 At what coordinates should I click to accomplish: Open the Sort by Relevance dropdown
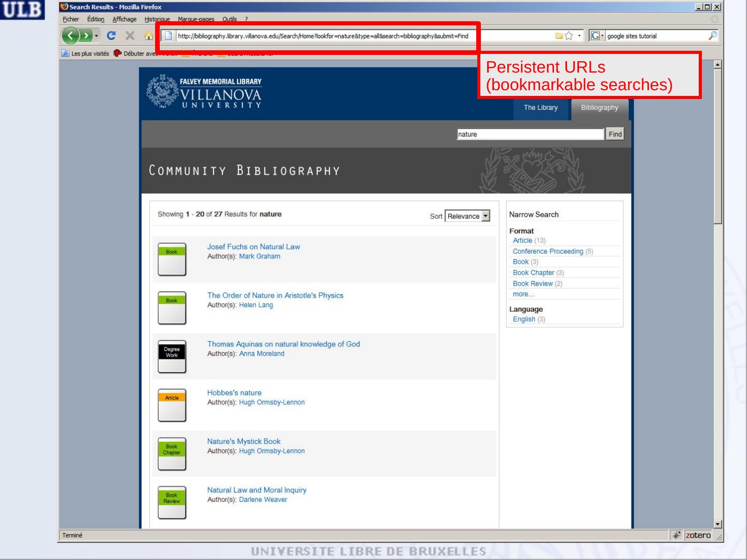pyautogui.click(x=467, y=216)
